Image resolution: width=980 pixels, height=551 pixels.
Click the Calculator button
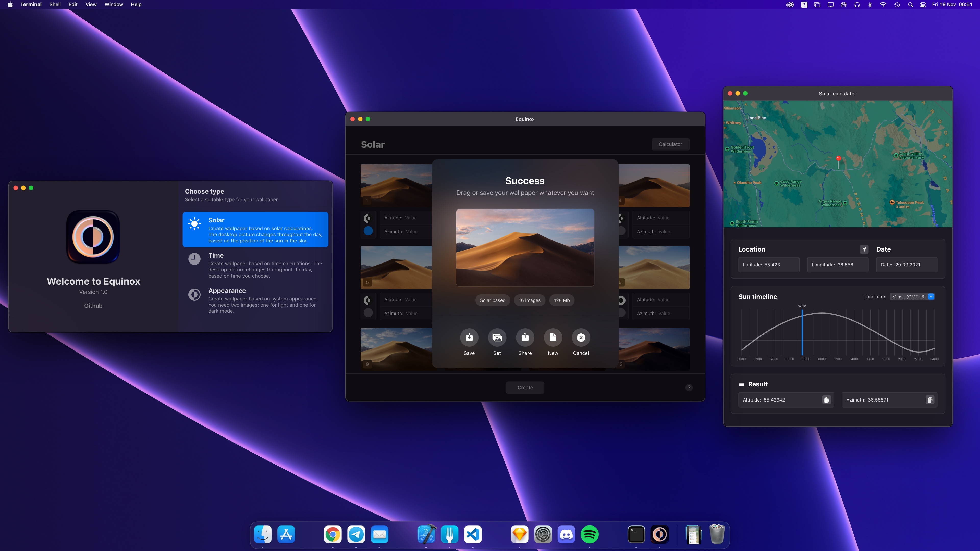(670, 144)
